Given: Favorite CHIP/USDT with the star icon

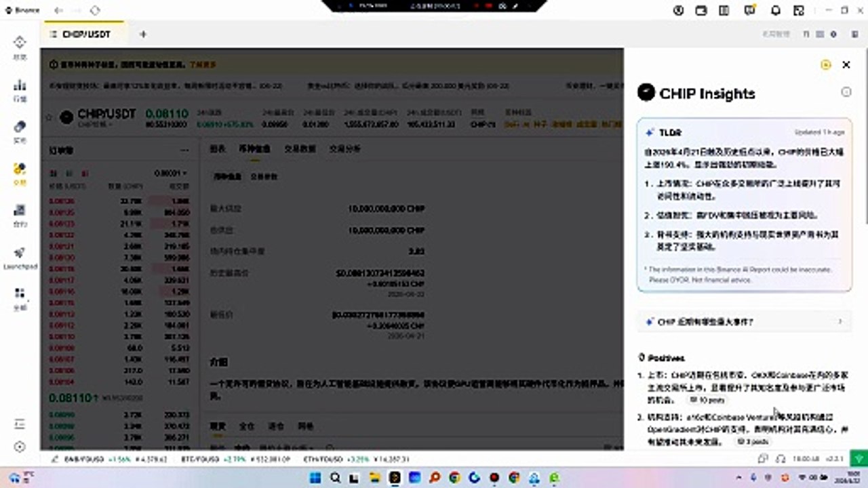Looking at the screenshot, I should click(49, 117).
